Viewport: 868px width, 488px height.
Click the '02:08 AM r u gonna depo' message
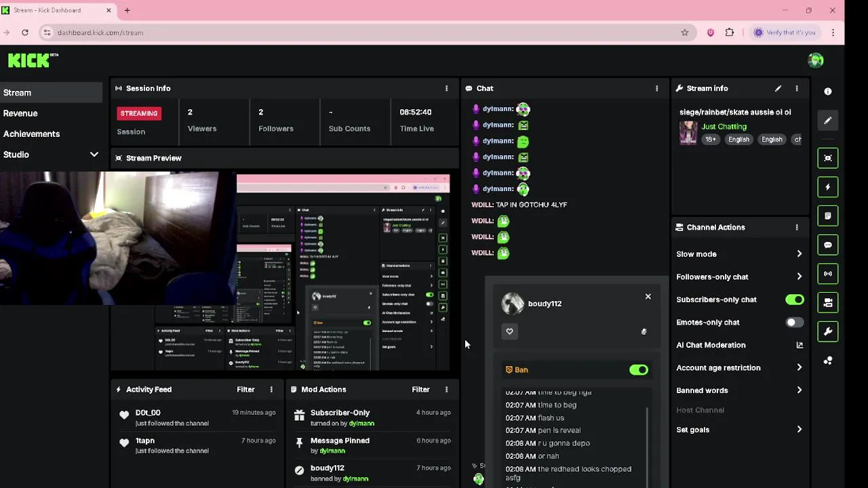point(547,443)
